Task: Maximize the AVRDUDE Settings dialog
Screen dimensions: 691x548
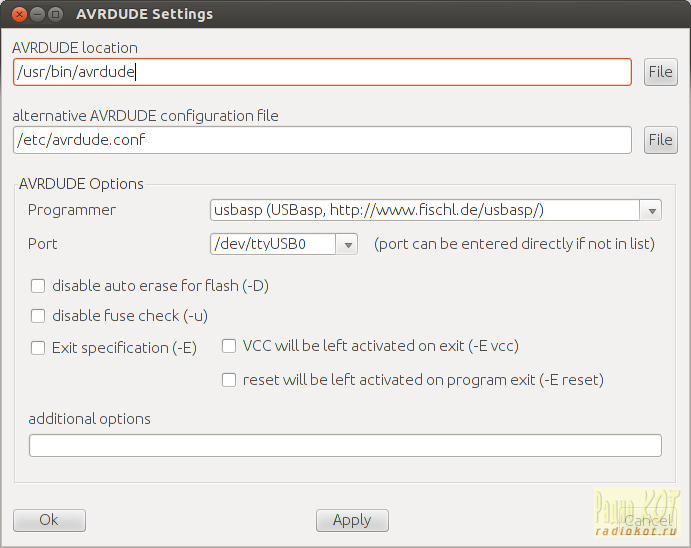Action: click(x=56, y=15)
